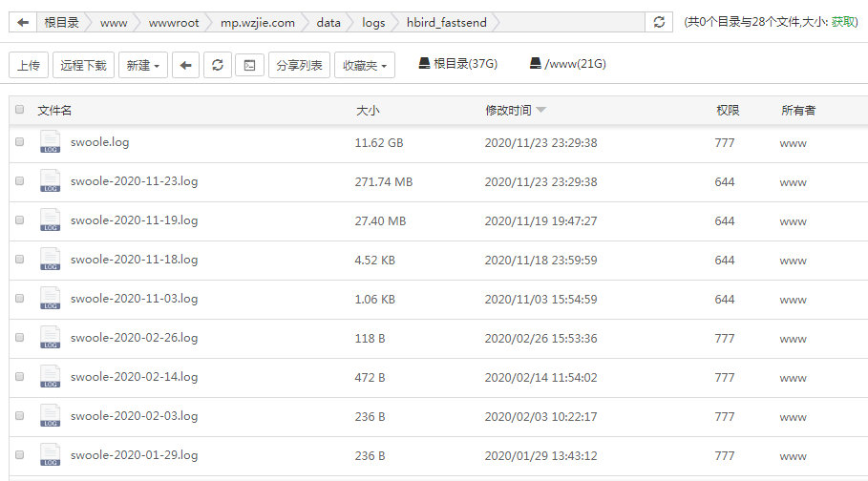Viewport: 868px width, 481px height.
Task: Toggle the select-all checkbox in header
Action: (x=19, y=110)
